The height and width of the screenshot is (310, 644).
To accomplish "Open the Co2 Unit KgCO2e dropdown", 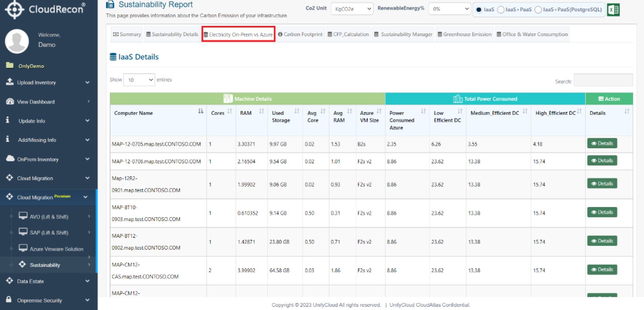I will tap(352, 9).
